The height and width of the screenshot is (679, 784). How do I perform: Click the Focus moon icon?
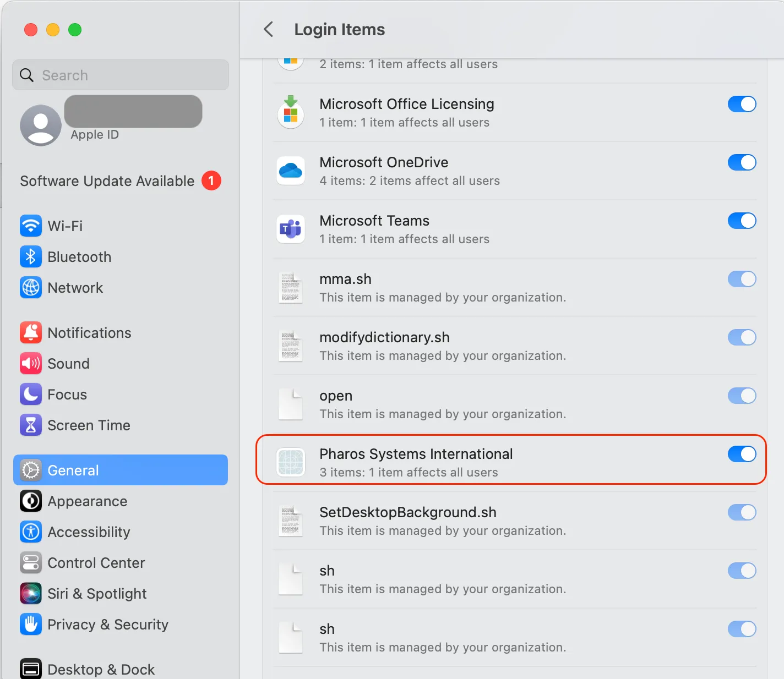coord(31,394)
